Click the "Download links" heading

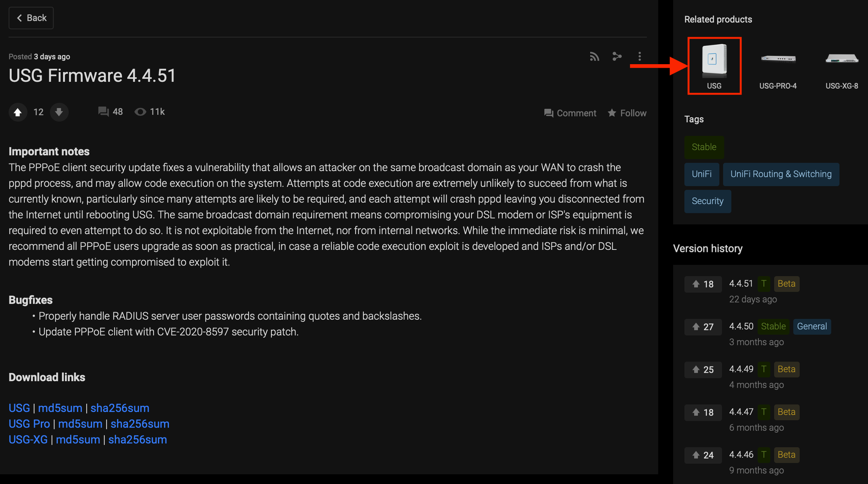tap(47, 377)
